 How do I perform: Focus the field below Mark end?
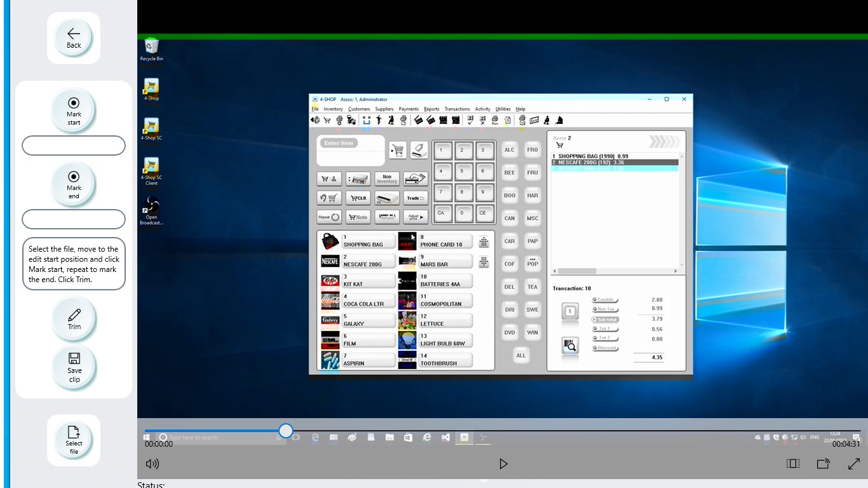pyautogui.click(x=74, y=219)
